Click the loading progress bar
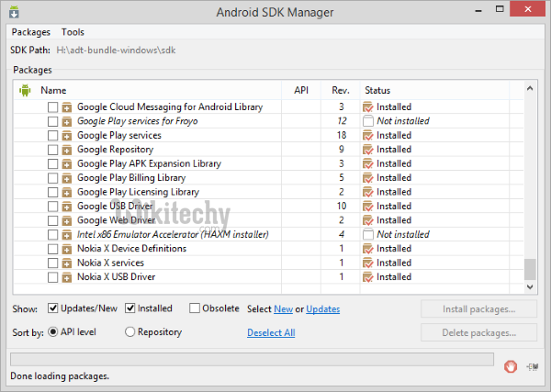Image resolution: width=551 pixels, height=392 pixels. click(252, 359)
